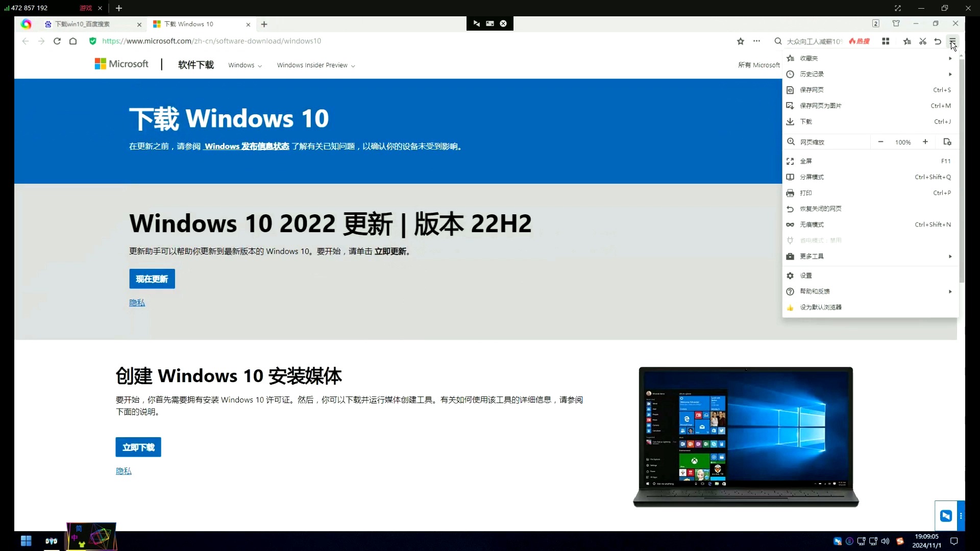Click the 360 browser logo icon
The image size is (980, 551).
tap(26, 24)
